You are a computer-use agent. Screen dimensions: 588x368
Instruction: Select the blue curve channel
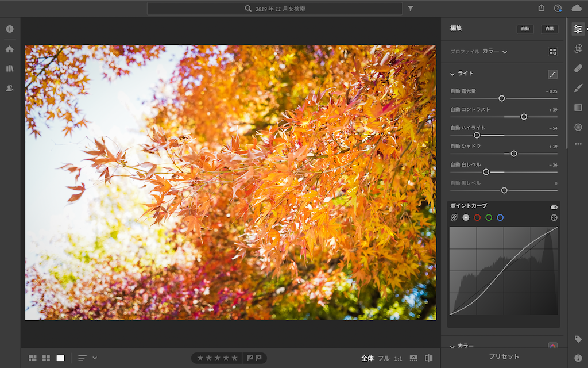click(500, 218)
